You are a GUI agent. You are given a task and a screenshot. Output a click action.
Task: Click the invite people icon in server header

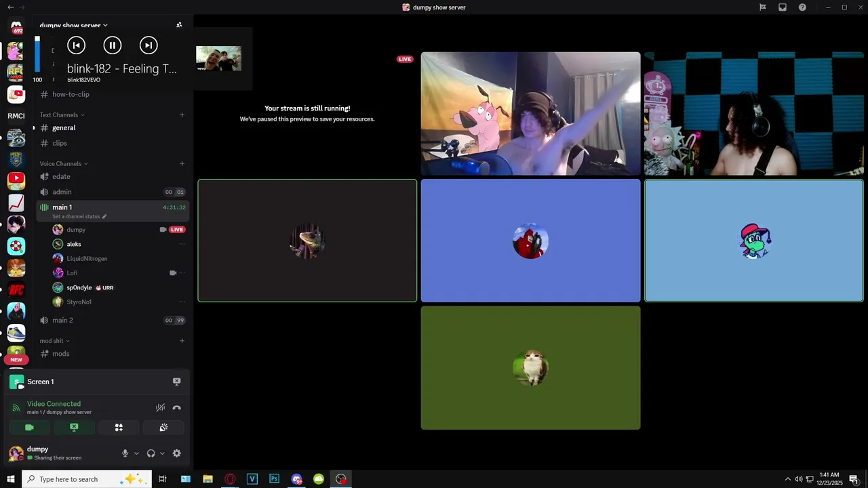(179, 25)
